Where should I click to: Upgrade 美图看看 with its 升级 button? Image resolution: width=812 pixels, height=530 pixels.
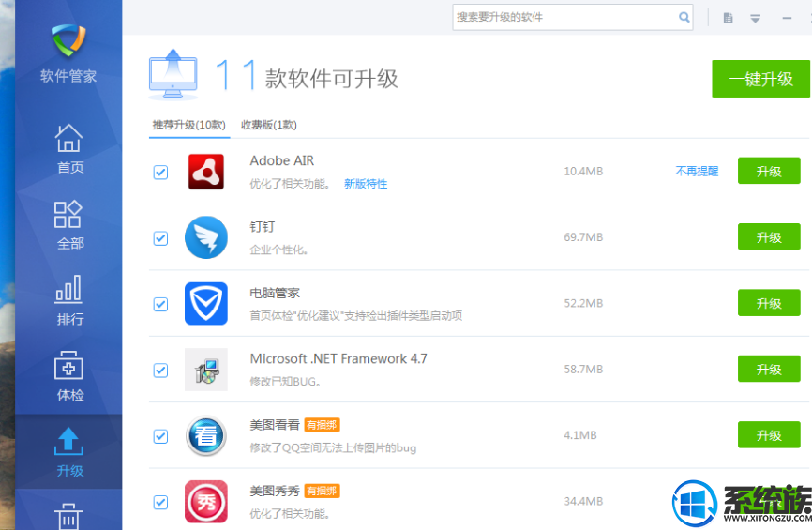[769, 435]
